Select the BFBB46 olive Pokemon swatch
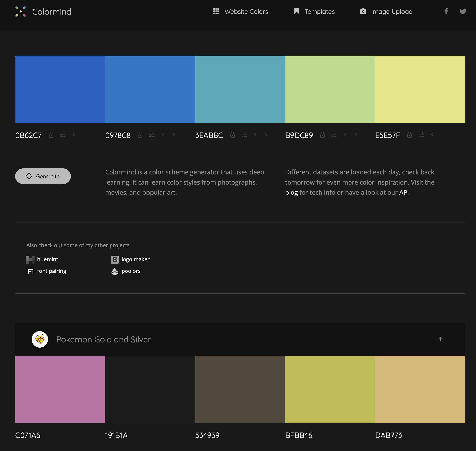 pos(330,389)
